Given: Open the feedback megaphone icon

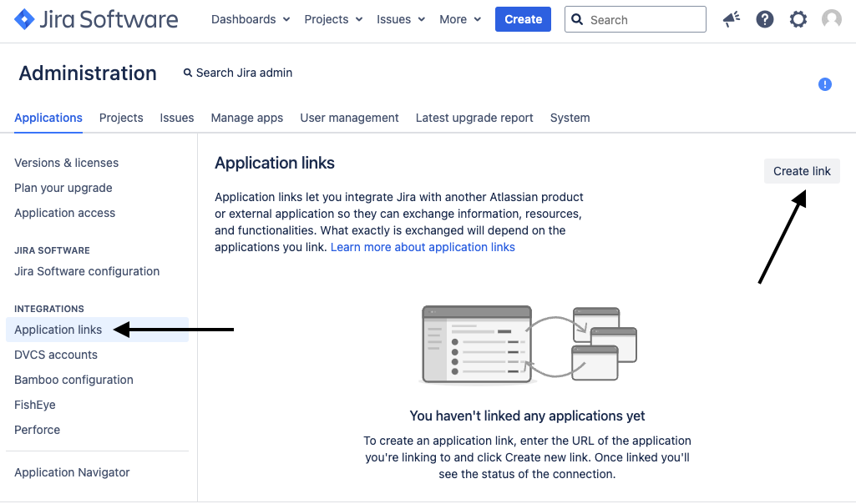Looking at the screenshot, I should (731, 20).
